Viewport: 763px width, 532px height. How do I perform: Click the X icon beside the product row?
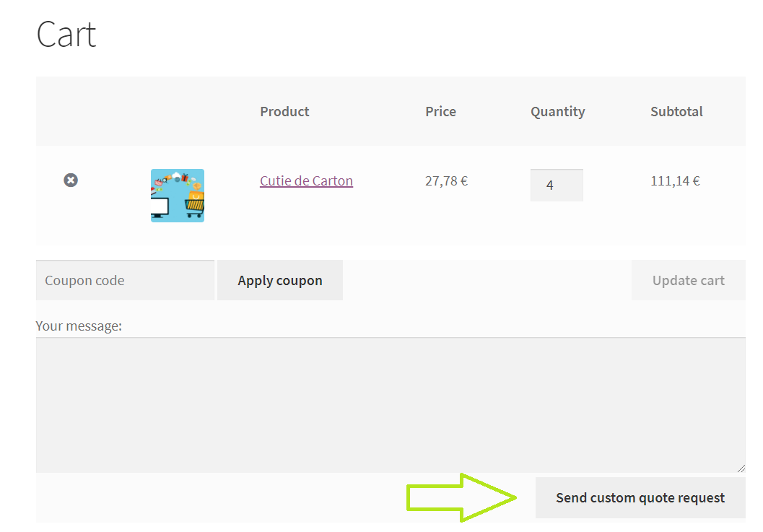70,180
